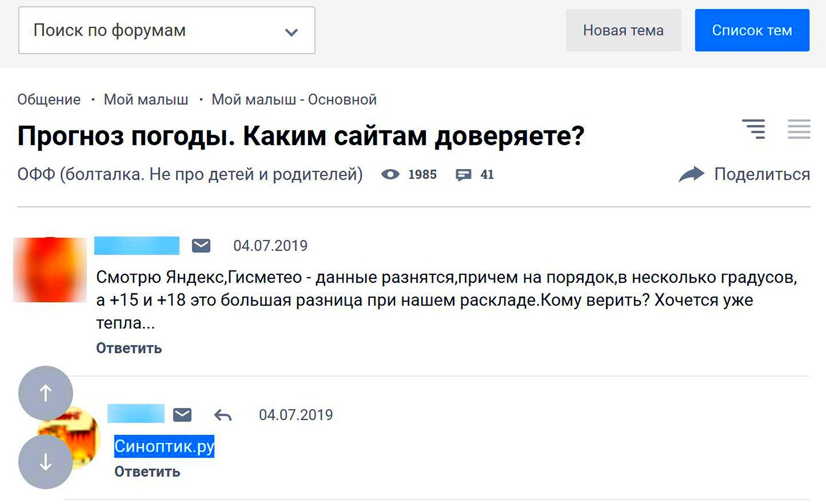
Task: Click 'Ответить' under Синоптик.ру reply
Action: pos(147,472)
